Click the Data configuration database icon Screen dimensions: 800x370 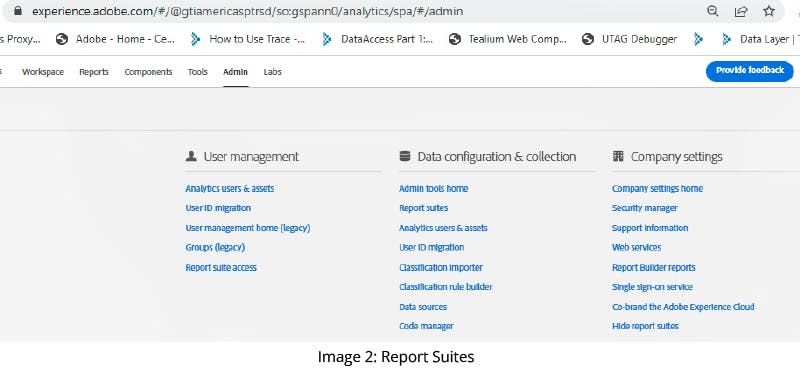[x=405, y=156]
